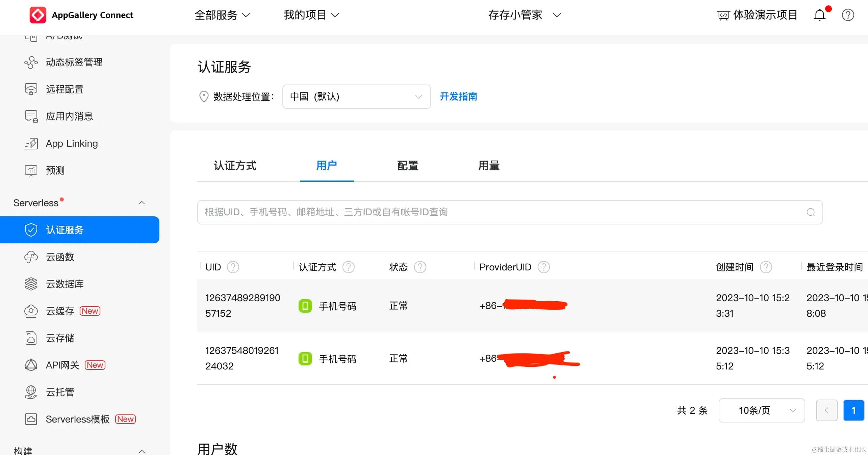The width and height of the screenshot is (868, 455).
Task: Click the search magnifier icon in the user search box
Action: [x=811, y=212]
